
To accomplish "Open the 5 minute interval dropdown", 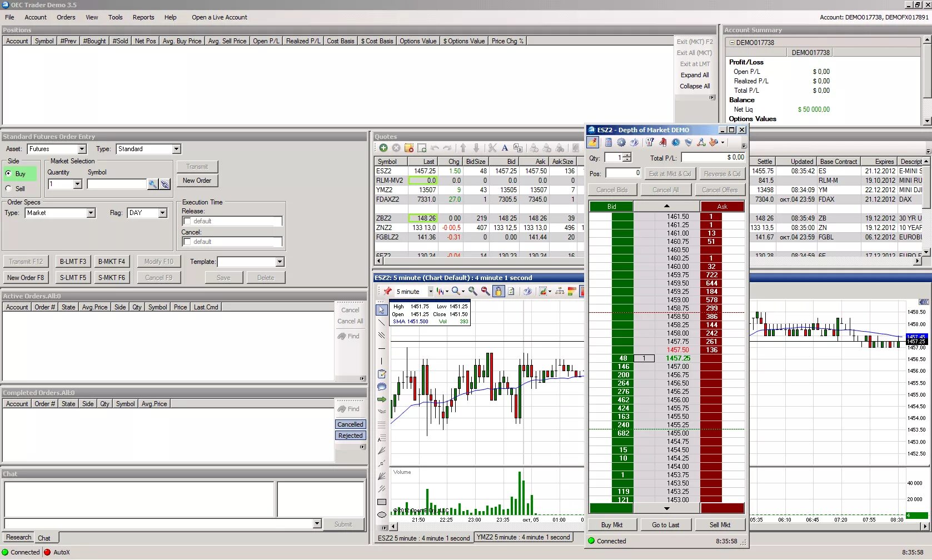I will pyautogui.click(x=430, y=291).
